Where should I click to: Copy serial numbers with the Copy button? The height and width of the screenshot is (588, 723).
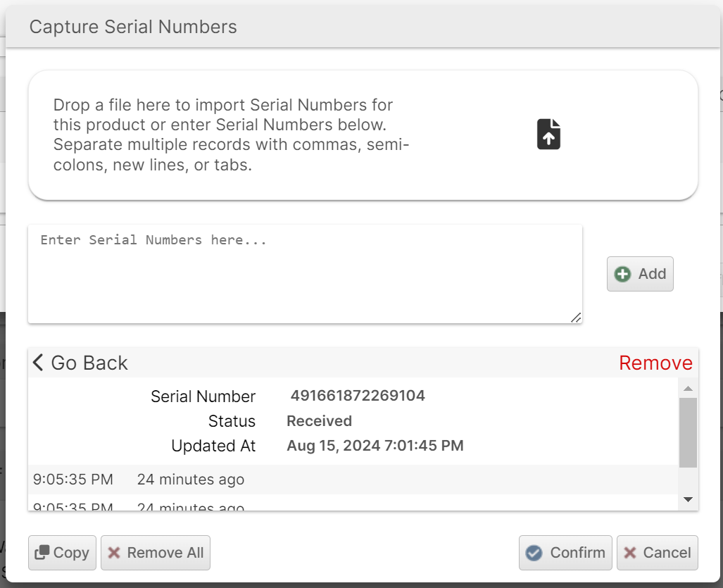click(63, 553)
